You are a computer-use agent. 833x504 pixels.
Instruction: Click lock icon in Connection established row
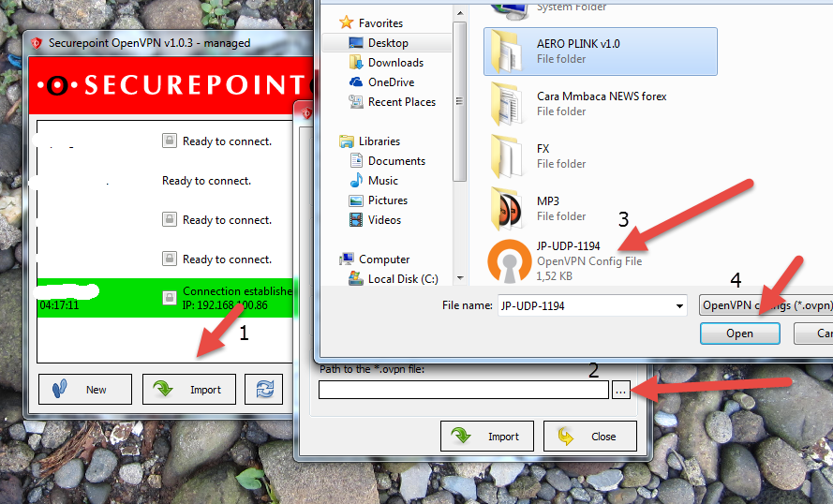pos(170,297)
